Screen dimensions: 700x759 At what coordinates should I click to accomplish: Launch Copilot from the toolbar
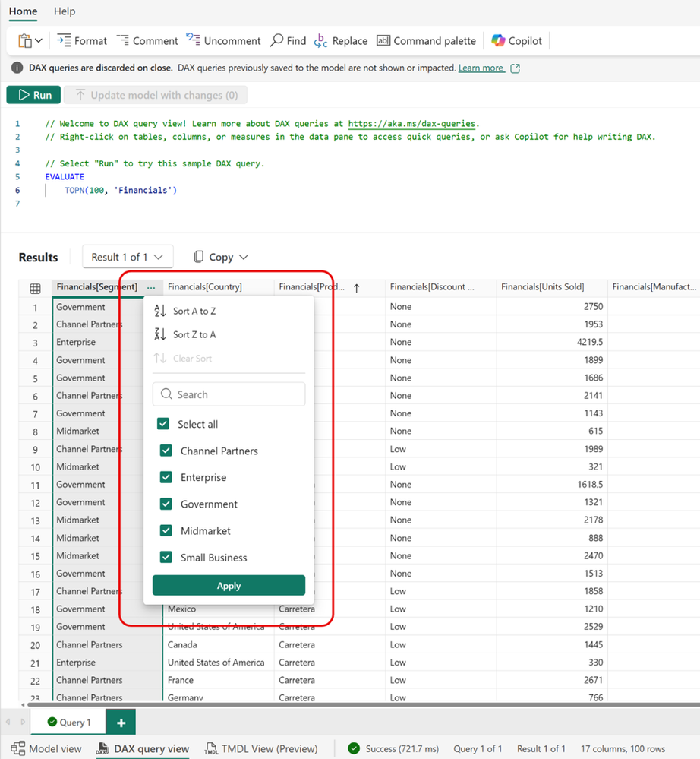(x=517, y=41)
